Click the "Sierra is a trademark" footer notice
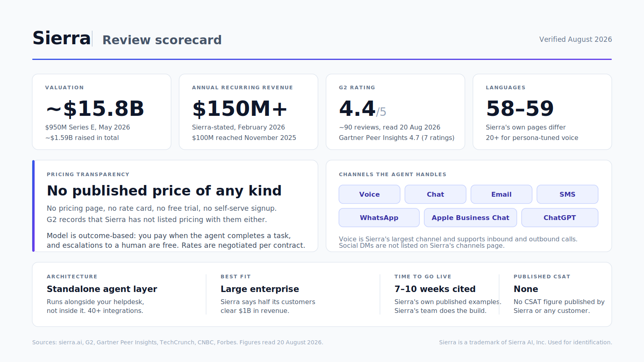This screenshot has height=362, width=644. [525, 342]
